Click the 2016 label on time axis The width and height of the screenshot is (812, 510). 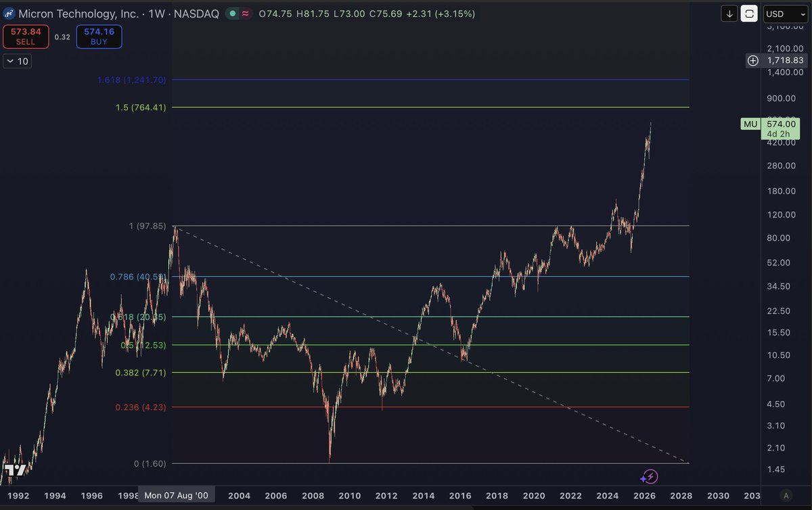coord(460,495)
